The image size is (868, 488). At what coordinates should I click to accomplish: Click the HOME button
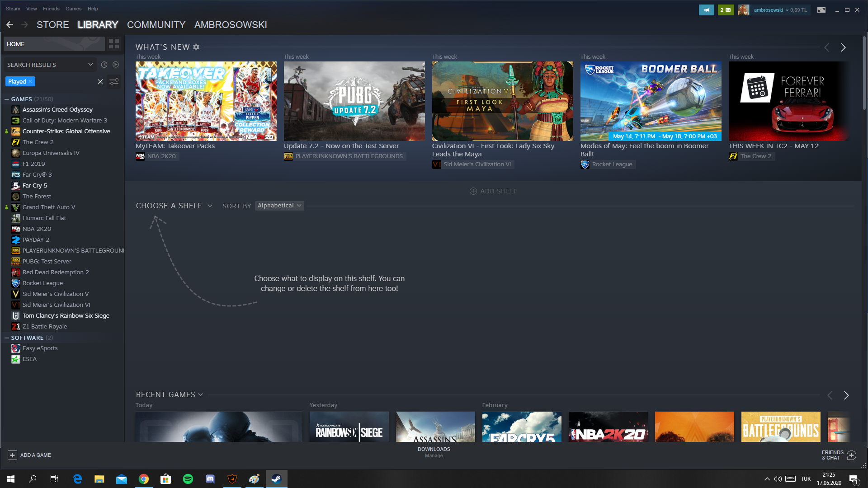coord(54,44)
